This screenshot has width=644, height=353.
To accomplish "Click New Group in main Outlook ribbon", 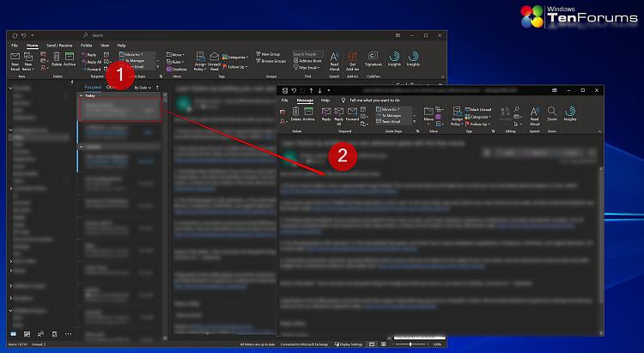I will click(x=268, y=54).
